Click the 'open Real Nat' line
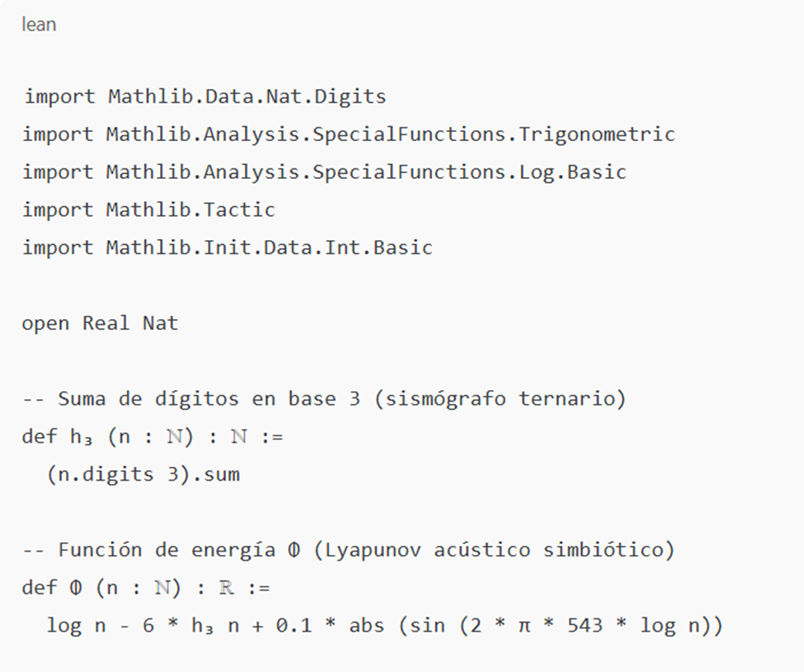The height and width of the screenshot is (672, 804). tap(100, 323)
